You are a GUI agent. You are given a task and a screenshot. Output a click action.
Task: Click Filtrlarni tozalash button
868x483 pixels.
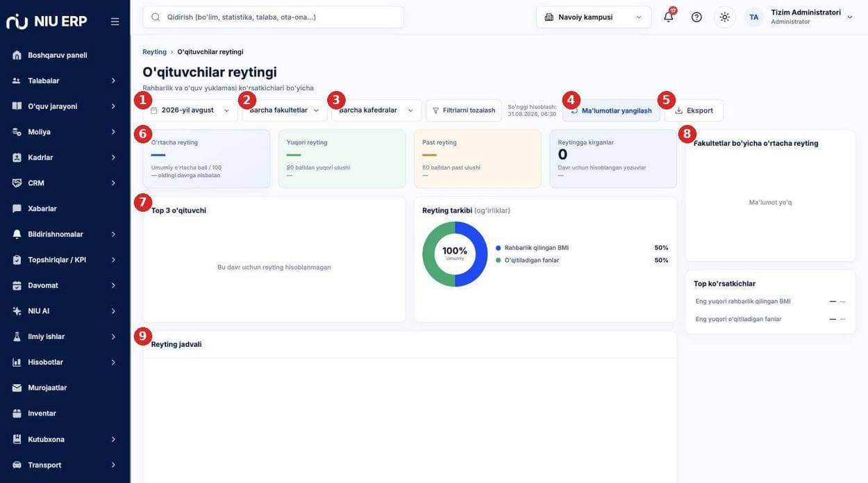(x=464, y=110)
